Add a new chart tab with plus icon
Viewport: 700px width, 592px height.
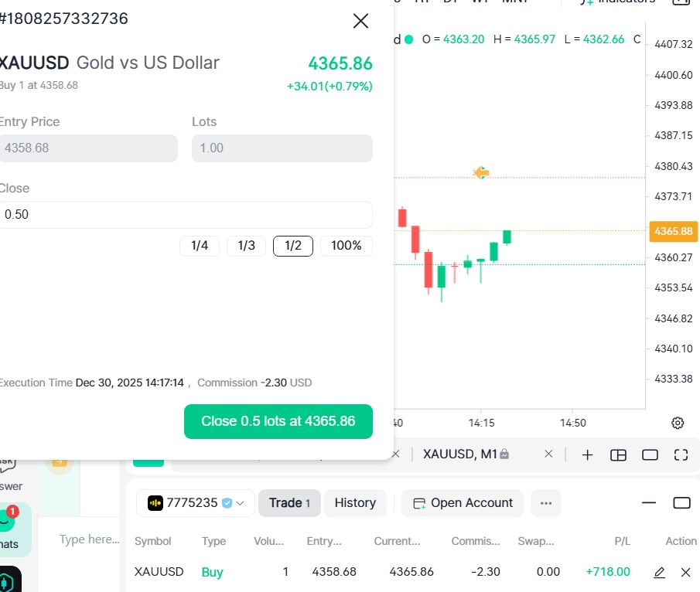coord(587,454)
